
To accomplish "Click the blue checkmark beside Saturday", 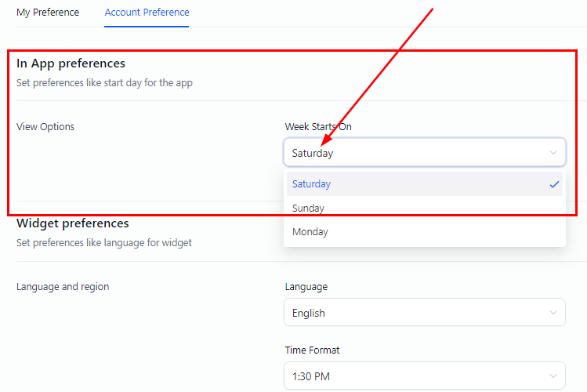I will click(554, 184).
